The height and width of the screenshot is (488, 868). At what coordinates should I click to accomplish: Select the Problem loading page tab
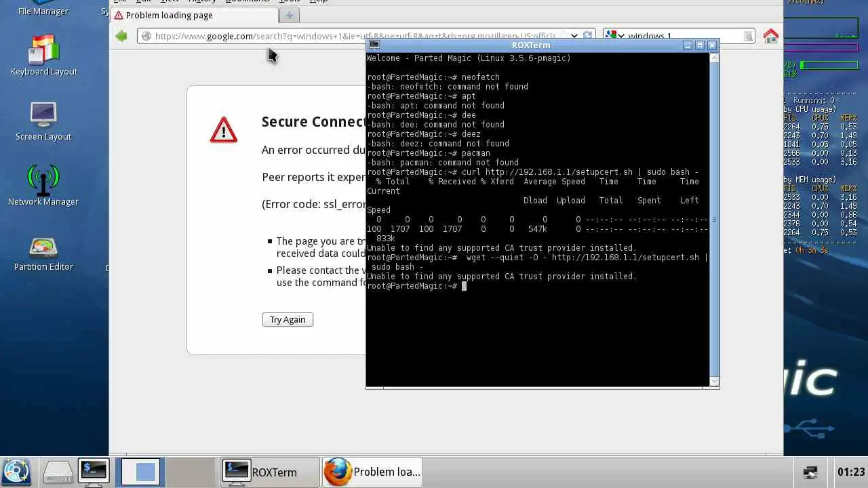193,15
